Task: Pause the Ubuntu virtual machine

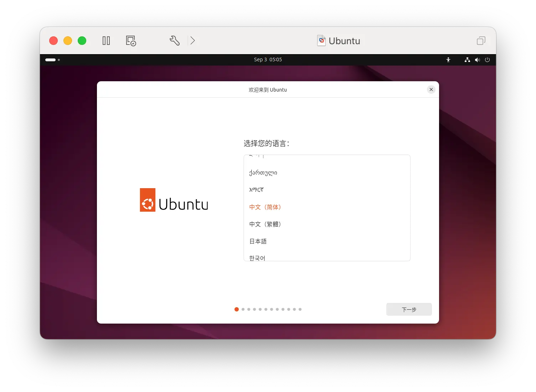Action: click(x=106, y=41)
